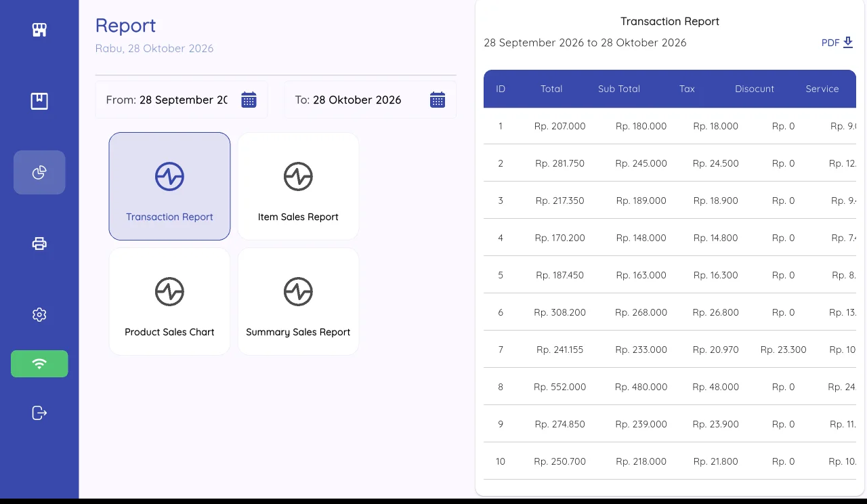Select the pie chart report icon
This screenshot has height=504, width=867.
[x=39, y=173]
